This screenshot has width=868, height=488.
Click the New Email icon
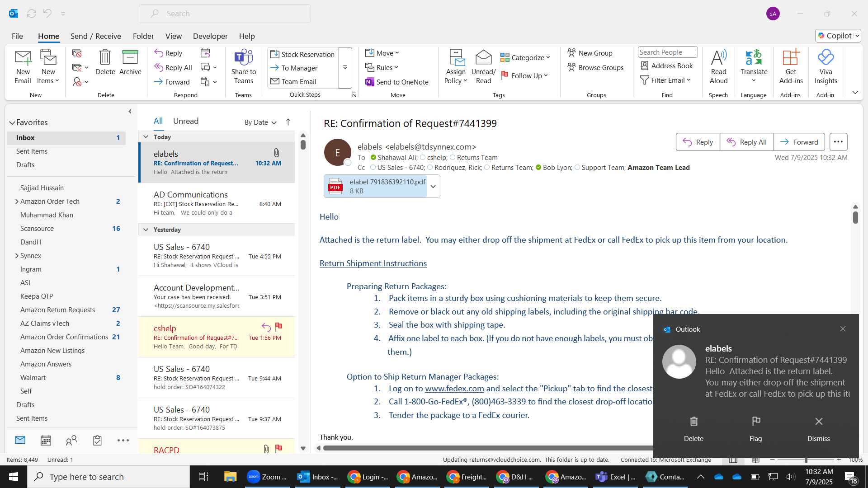coord(23,67)
